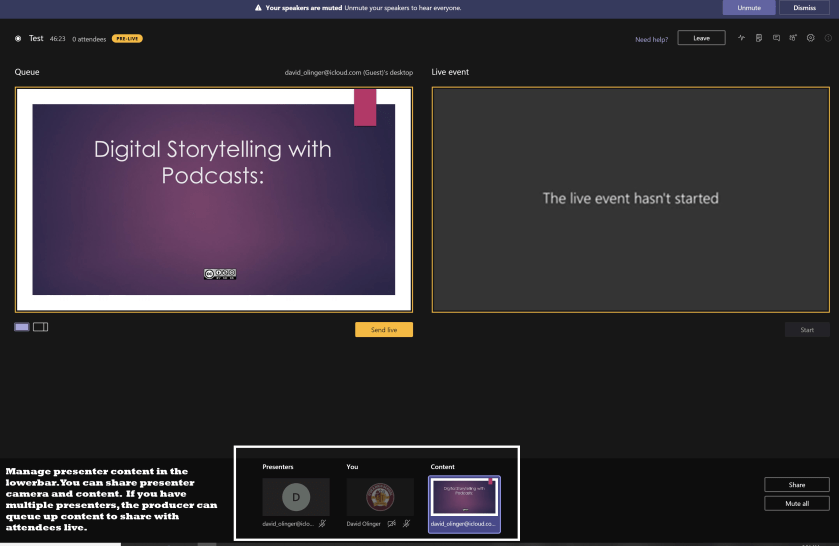This screenshot has height=546, width=839.
Task: Open the meeting notes icon
Action: 759,38
